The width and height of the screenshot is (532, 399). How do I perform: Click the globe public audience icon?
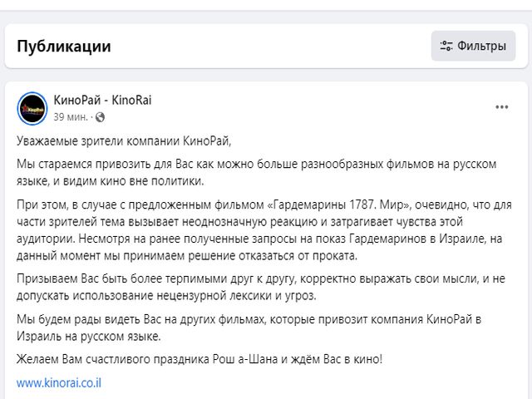(100, 117)
